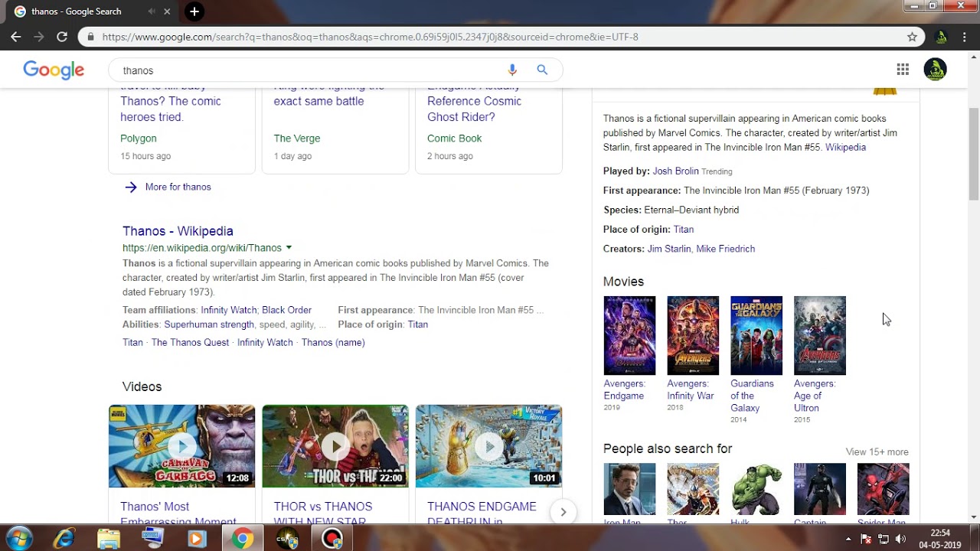Select Guardians of the Galaxy poster
The height and width of the screenshot is (551, 980).
click(756, 335)
